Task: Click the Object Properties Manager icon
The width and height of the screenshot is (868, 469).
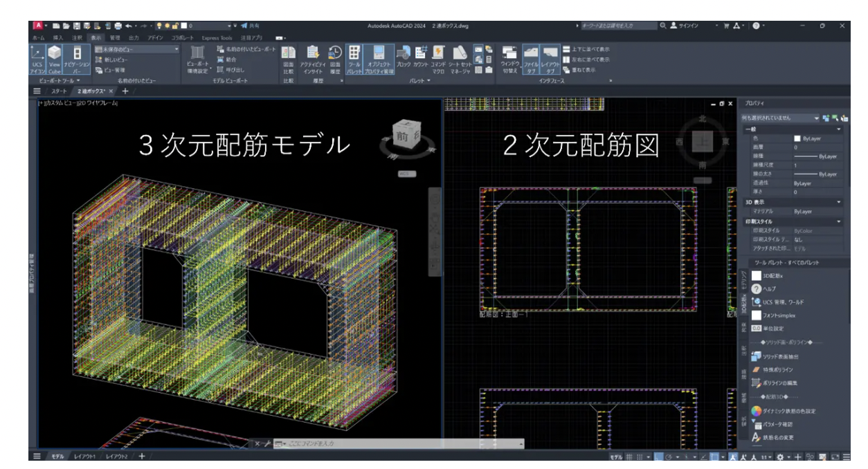Action: [x=379, y=58]
